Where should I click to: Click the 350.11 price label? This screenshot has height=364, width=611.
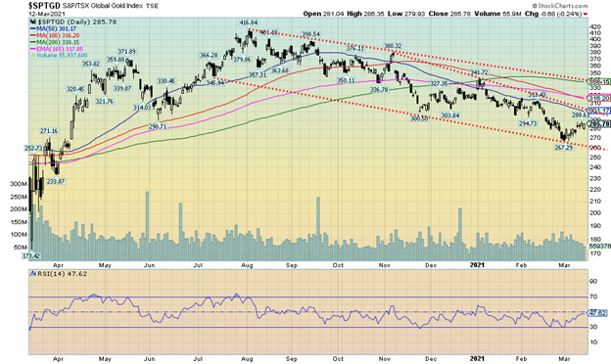click(x=346, y=80)
